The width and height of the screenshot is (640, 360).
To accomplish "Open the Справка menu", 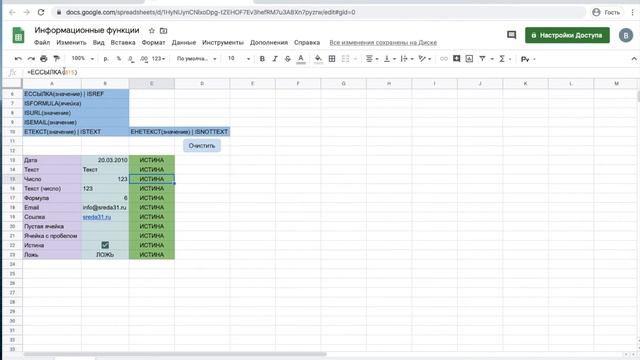I will click(x=307, y=42).
